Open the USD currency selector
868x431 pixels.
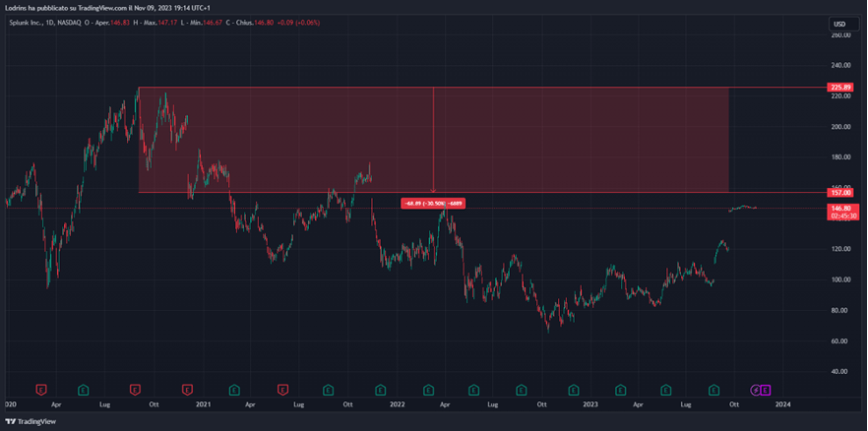839,24
